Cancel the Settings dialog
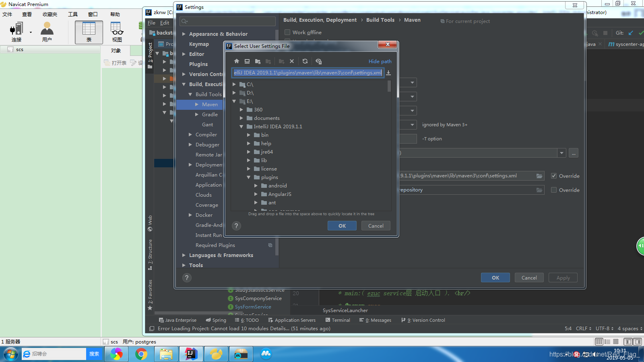The width and height of the screenshot is (644, 362). 529,278
